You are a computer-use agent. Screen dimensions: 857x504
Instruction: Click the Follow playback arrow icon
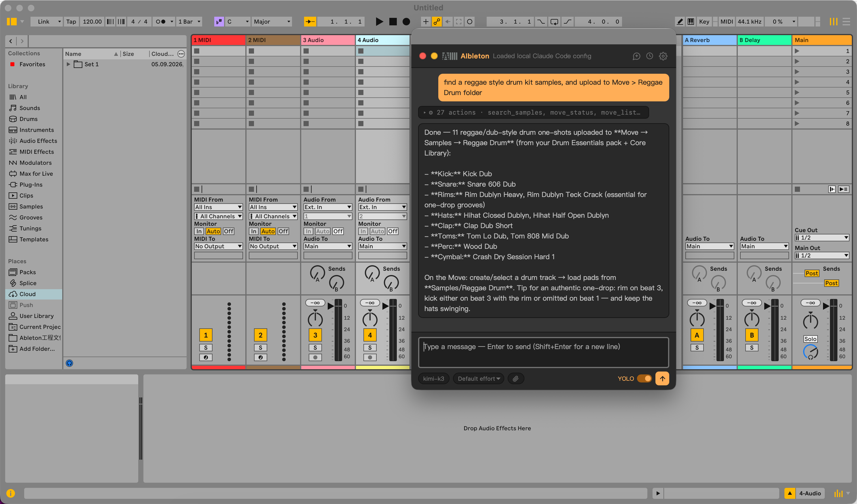coord(310,21)
